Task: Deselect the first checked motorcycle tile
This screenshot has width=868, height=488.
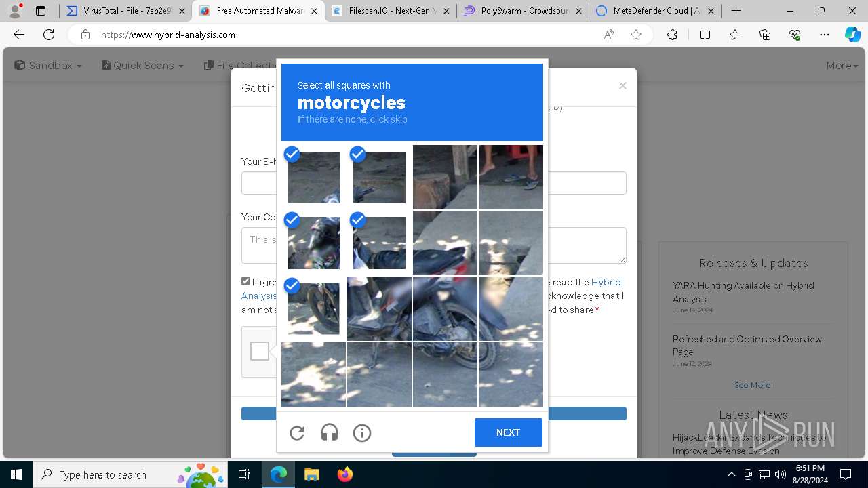Action: [x=313, y=177]
